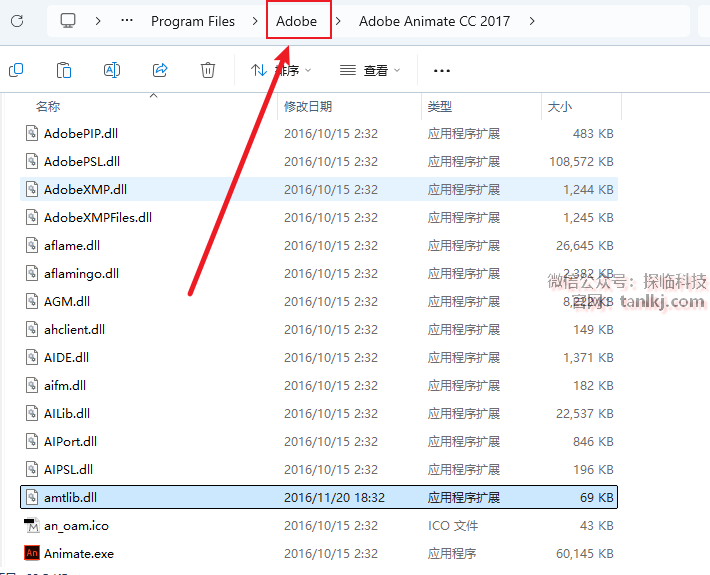Click the ICO 文件 type cell
This screenshot has width=710, height=575.
[x=453, y=526]
